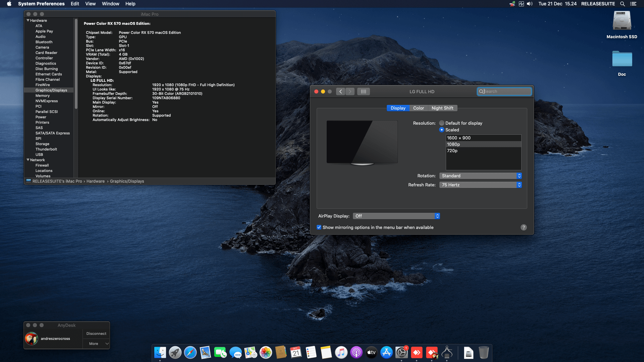The height and width of the screenshot is (362, 644).
Task: Open Photos app in the Dock
Action: [x=266, y=353]
